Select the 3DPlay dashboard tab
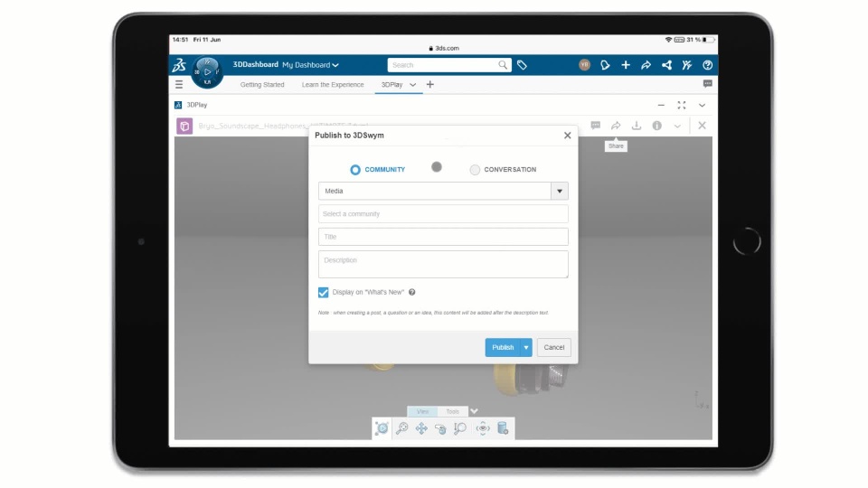The height and width of the screenshot is (488, 868). [x=392, y=85]
